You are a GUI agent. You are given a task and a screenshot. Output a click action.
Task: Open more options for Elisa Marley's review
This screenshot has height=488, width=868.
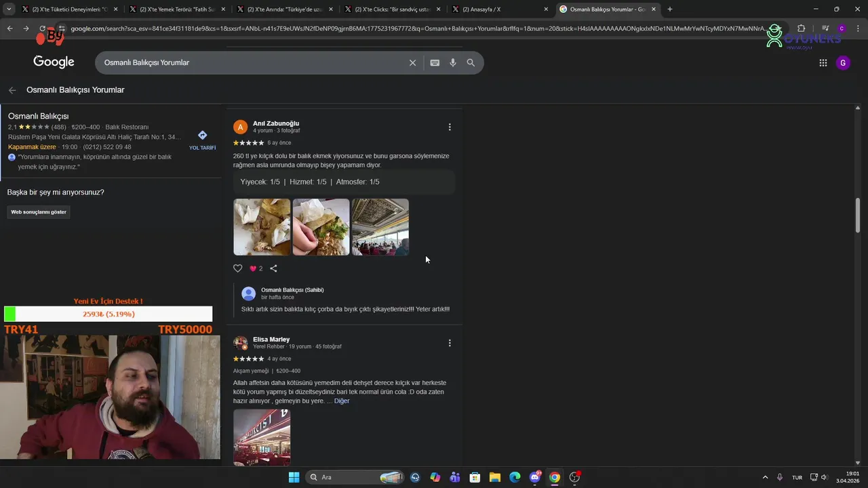(450, 343)
